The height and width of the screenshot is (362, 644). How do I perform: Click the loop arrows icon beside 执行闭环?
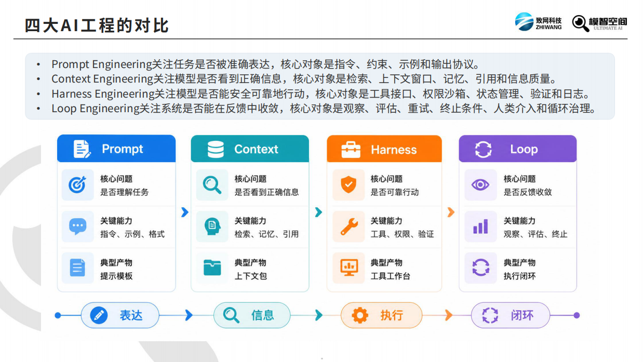pos(480,268)
